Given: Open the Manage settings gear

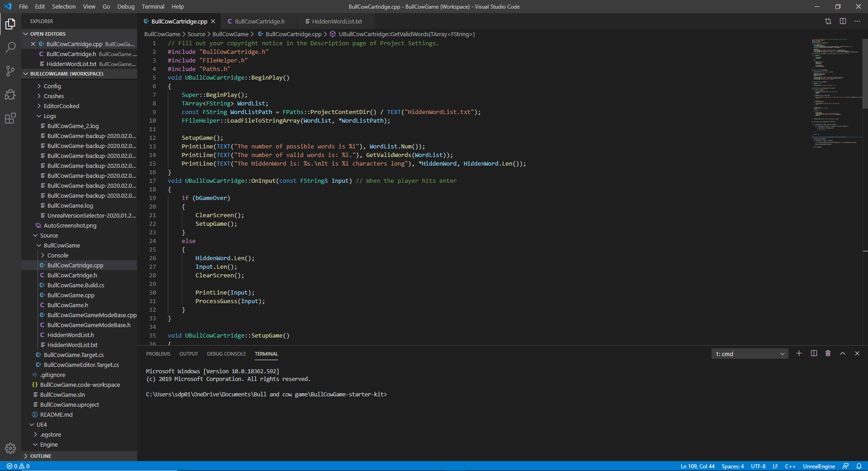Looking at the screenshot, I should [10, 448].
